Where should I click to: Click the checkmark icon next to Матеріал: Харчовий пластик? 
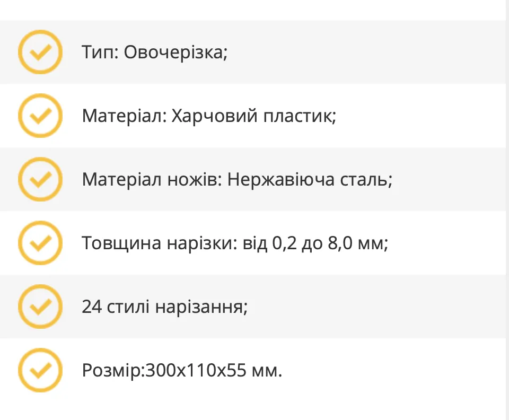[x=40, y=116]
